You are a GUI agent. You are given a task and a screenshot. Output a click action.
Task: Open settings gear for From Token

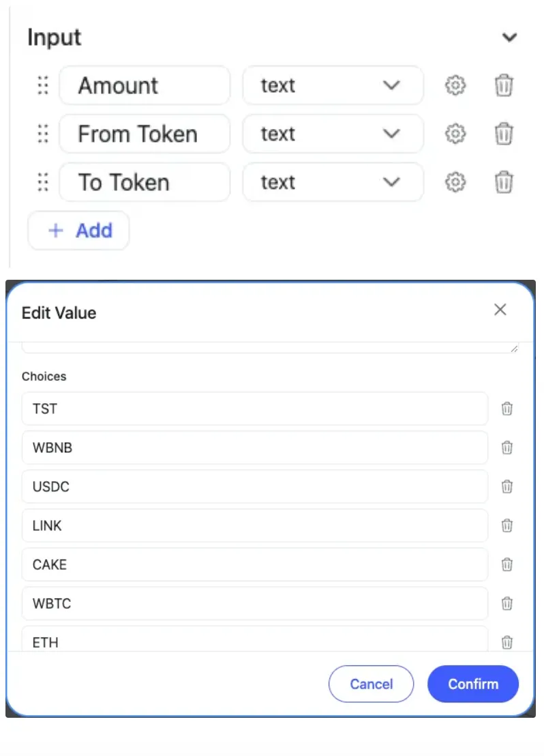(455, 134)
